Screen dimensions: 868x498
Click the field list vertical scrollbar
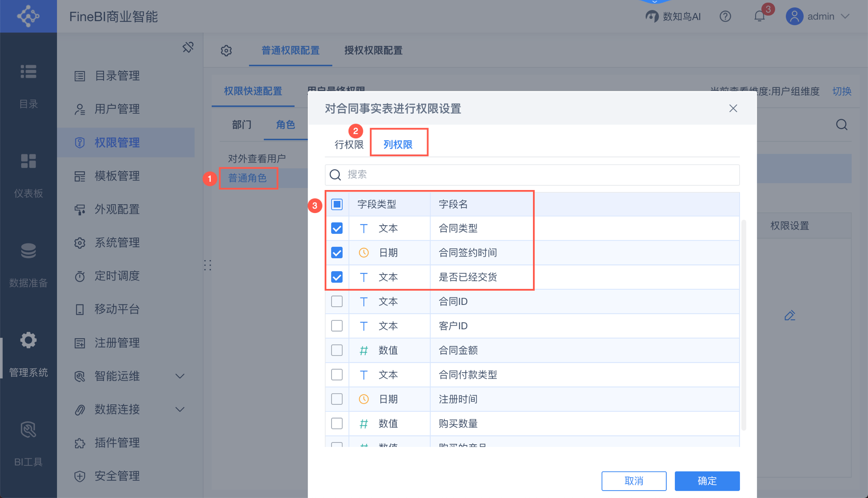[x=743, y=325]
